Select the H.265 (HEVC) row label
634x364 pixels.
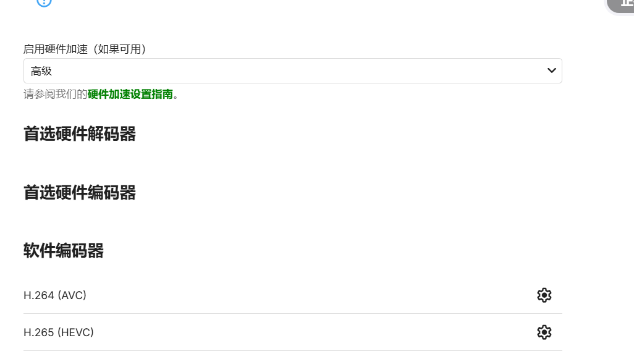59,332
